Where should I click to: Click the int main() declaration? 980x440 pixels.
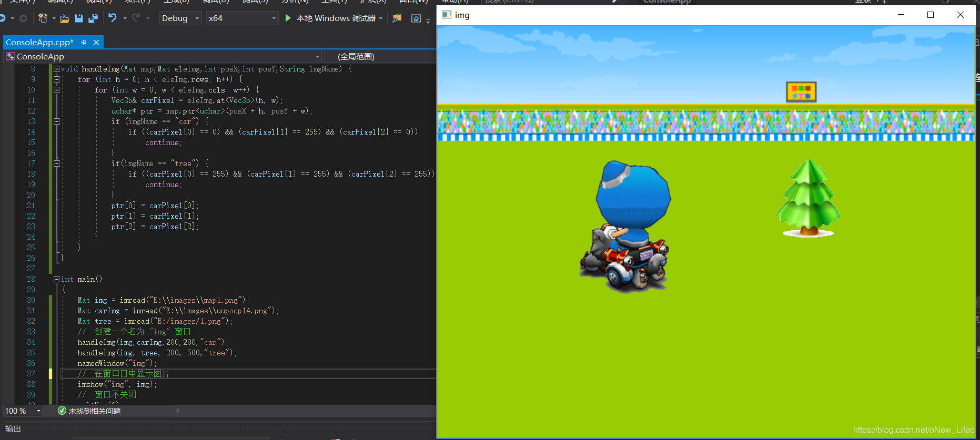pyautogui.click(x=82, y=279)
